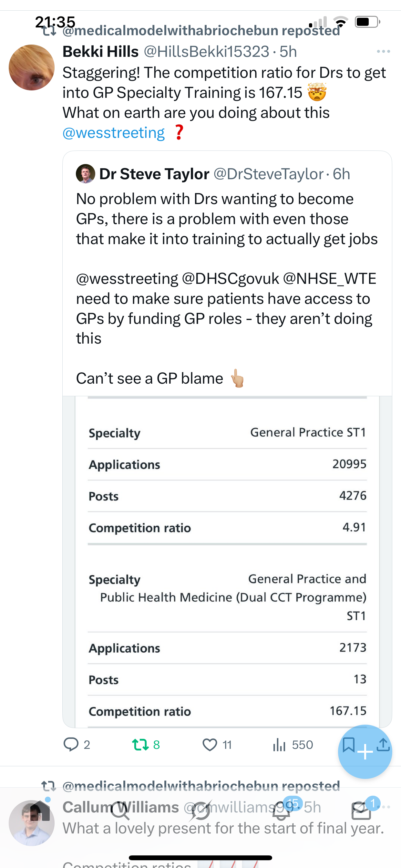Open more options on Callum Williams' post
Viewport: 401px width, 868px height.
[x=385, y=807]
